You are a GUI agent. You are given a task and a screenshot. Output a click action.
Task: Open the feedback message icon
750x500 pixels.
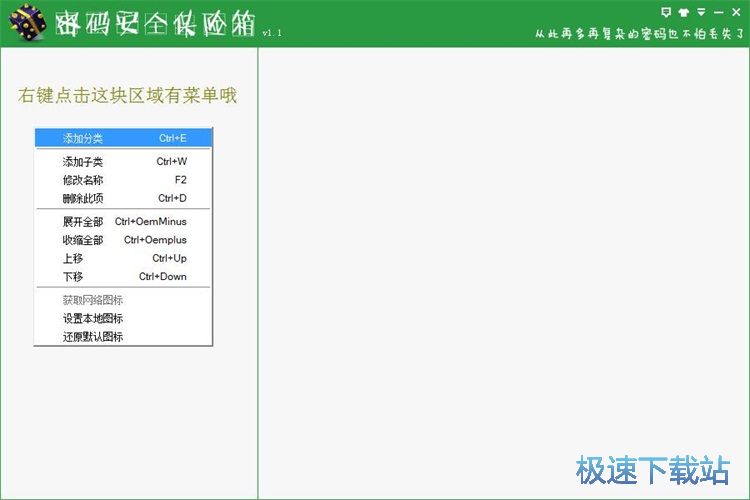coord(665,12)
